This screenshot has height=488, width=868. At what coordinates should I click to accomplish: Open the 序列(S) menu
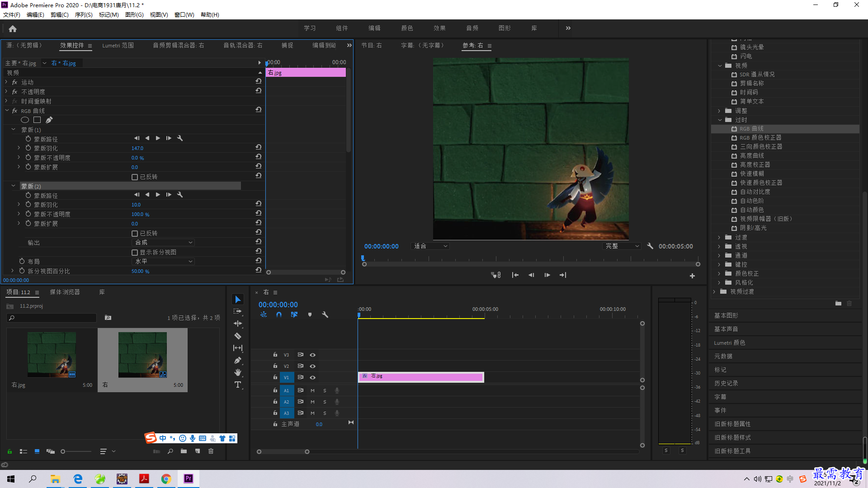point(83,15)
